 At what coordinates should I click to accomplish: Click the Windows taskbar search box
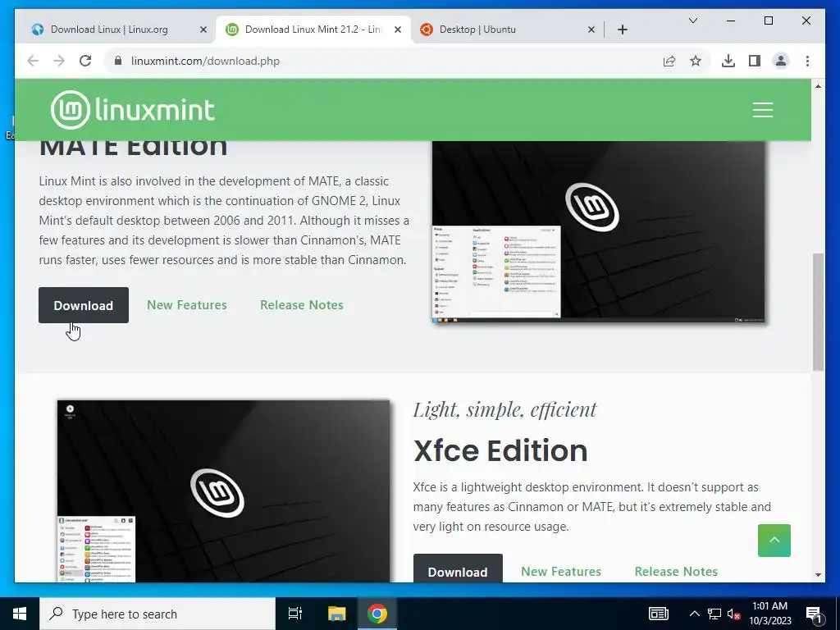(157, 614)
